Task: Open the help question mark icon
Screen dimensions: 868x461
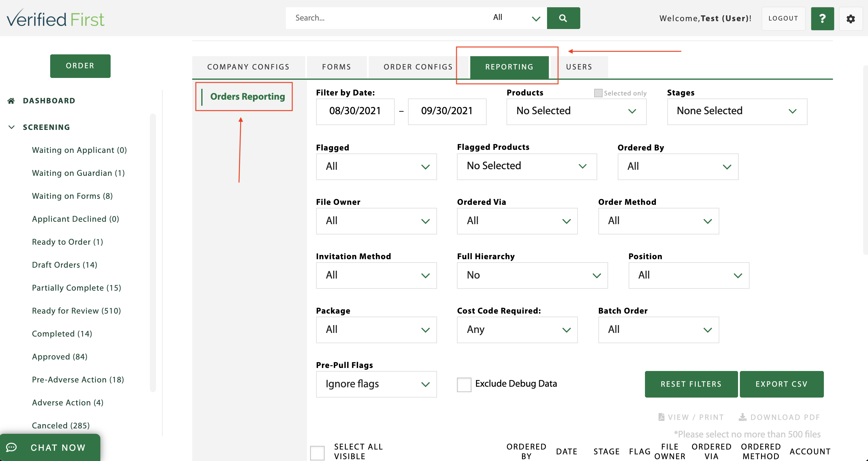Action: [x=822, y=18]
